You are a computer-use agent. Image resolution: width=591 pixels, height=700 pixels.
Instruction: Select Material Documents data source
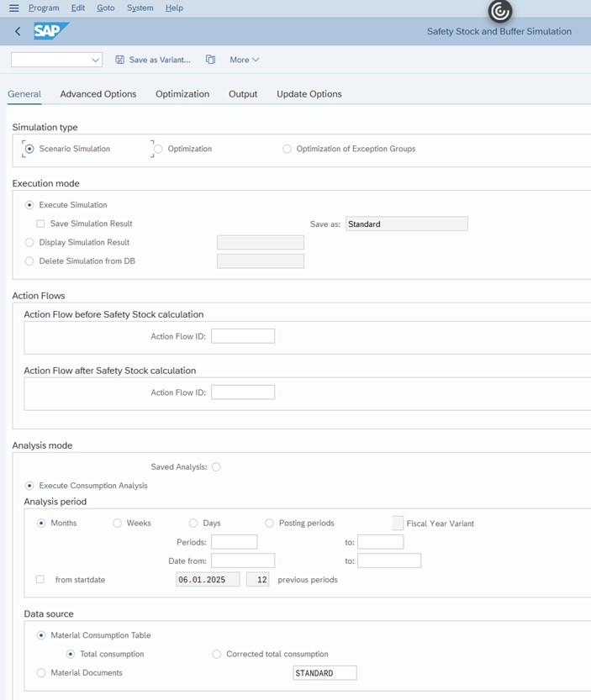(x=41, y=673)
